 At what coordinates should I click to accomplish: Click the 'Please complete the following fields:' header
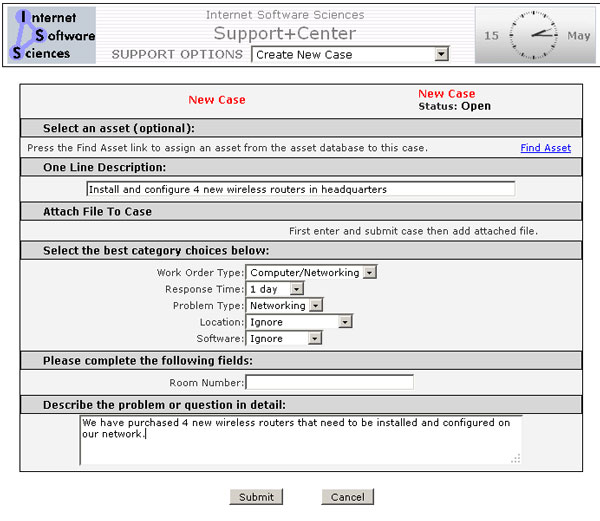pos(148,361)
